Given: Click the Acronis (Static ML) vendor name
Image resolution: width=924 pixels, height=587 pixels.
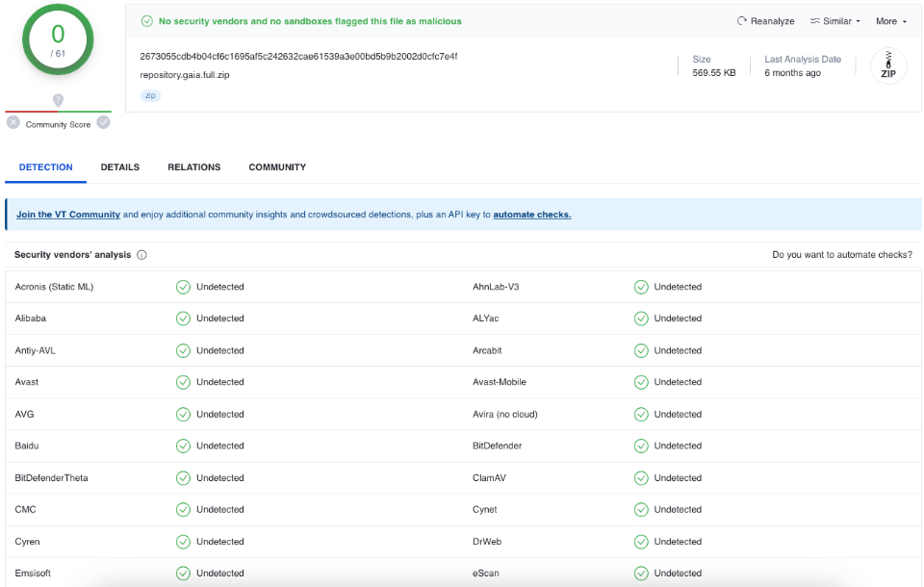Looking at the screenshot, I should pos(54,287).
